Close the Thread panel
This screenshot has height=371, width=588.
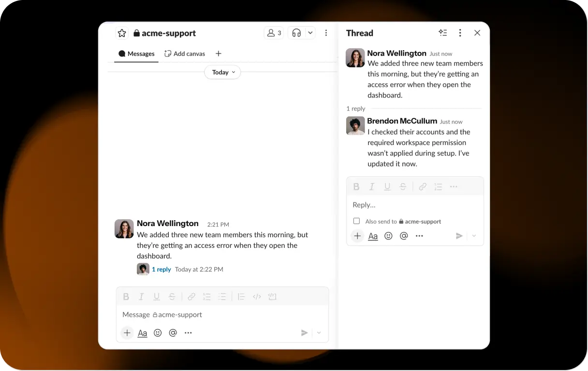point(477,33)
